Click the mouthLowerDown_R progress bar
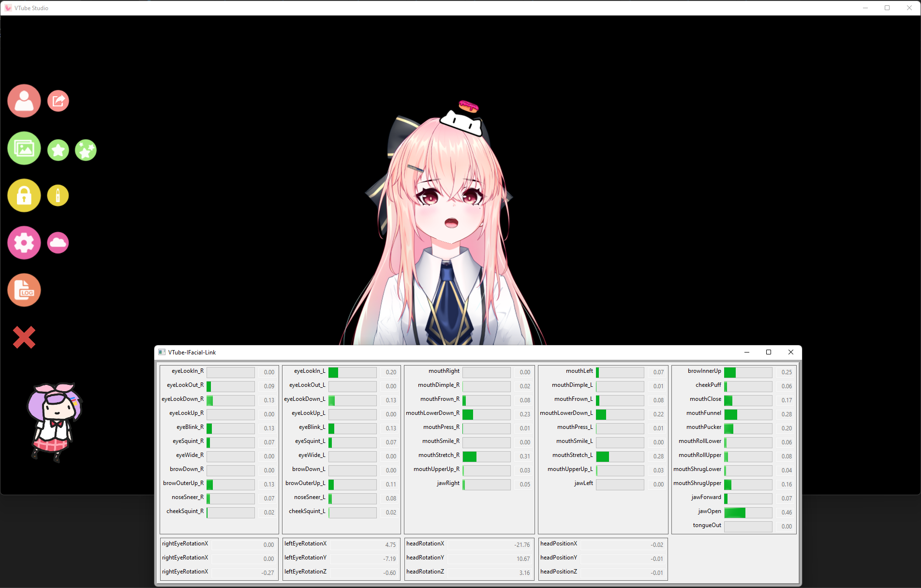This screenshot has width=921, height=588. (487, 414)
